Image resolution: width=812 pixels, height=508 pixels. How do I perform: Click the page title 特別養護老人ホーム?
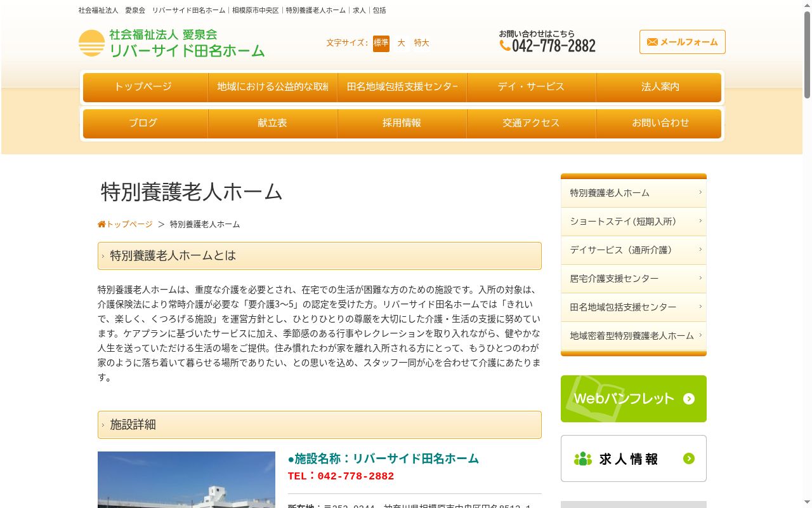click(192, 192)
